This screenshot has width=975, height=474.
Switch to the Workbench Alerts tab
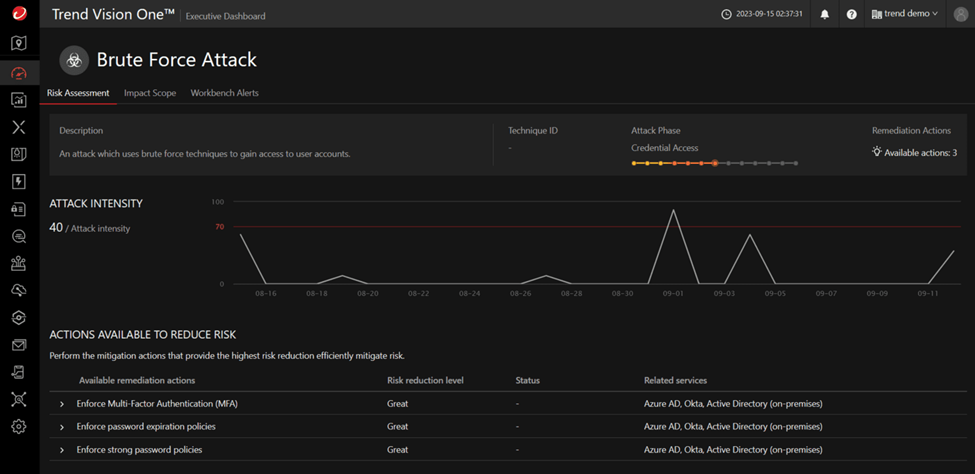click(224, 93)
